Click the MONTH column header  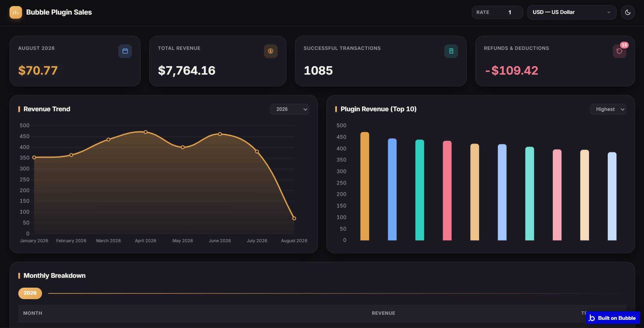[33, 313]
